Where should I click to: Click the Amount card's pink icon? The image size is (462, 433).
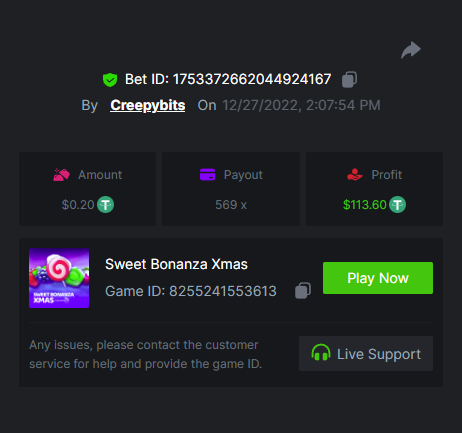[61, 175]
